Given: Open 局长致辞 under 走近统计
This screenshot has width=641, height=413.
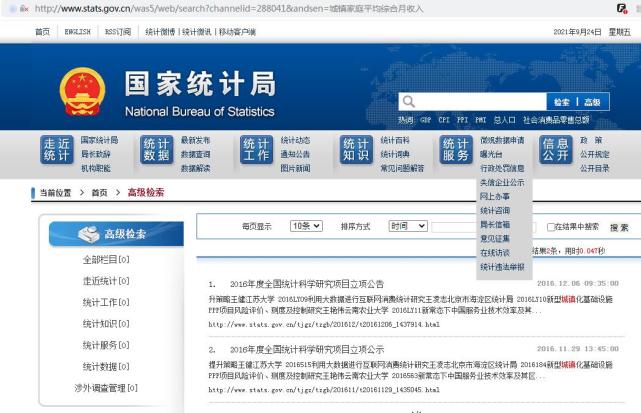Looking at the screenshot, I should pos(95,154).
